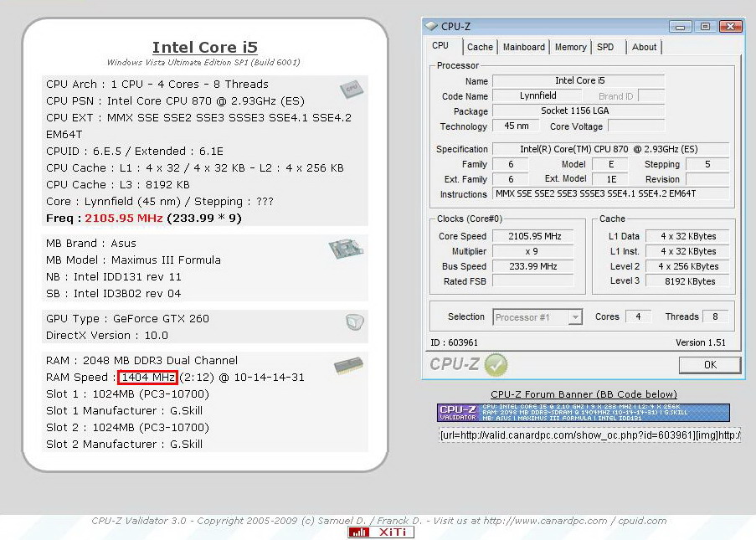Click the CPU-Z Validator copyright footer text
Screen dimensions: 756x540
379,521
